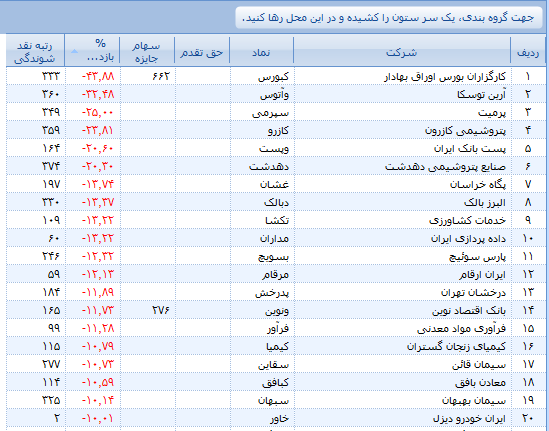The image size is (549, 431).
Task: Select company ایران ارقام
Action: 482,274
